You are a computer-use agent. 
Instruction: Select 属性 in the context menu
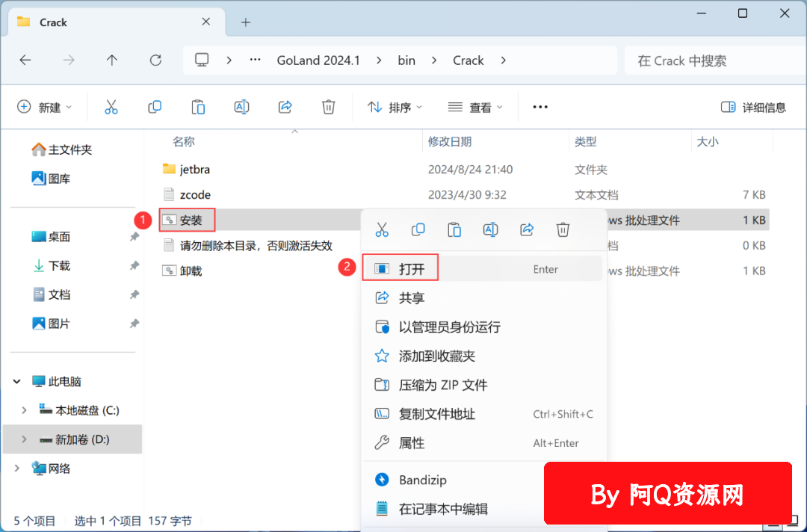(x=483, y=443)
